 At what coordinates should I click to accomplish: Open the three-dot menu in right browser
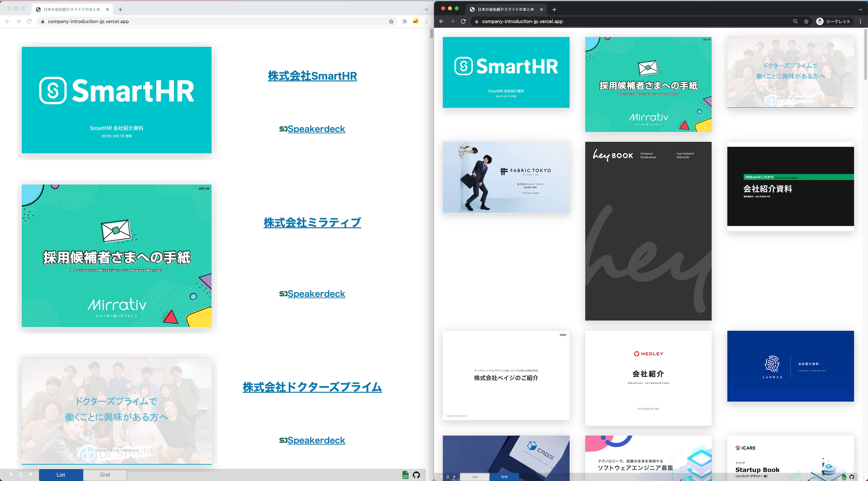tap(861, 21)
